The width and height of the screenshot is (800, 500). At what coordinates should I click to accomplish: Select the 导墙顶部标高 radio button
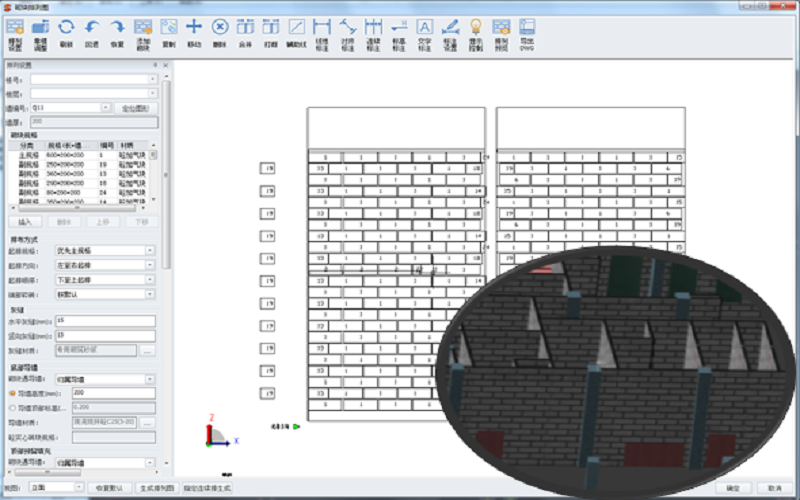pos(13,408)
